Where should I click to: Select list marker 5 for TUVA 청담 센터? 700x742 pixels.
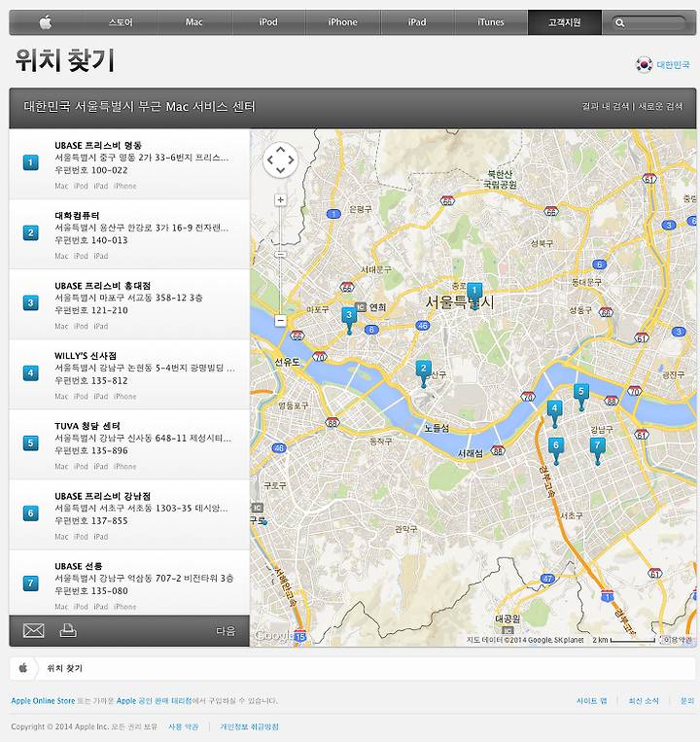coord(31,442)
